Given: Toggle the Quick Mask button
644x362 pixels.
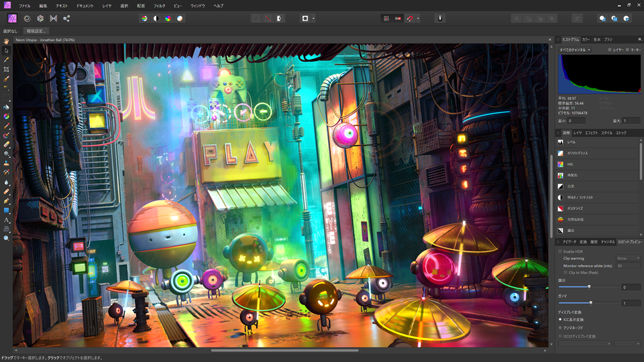Looking at the screenshot, I should tap(305, 19).
